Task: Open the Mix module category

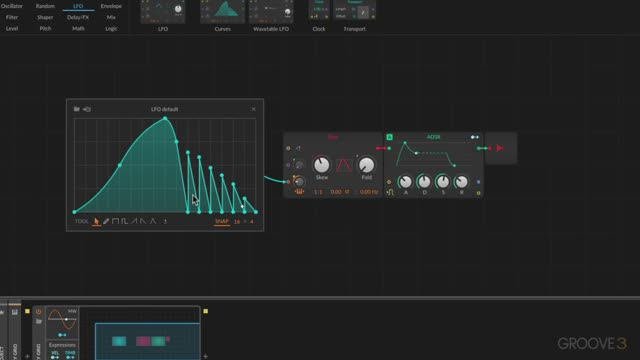Action: (111, 18)
